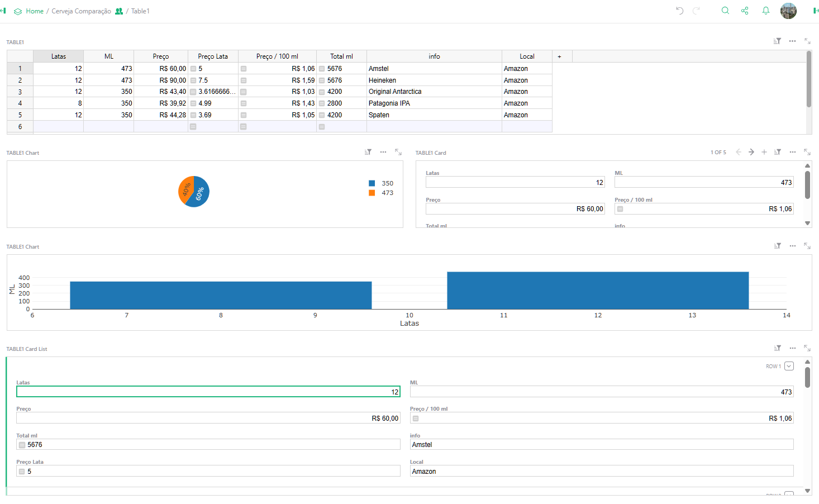Screen dimensions: 819x504
Task: Click formula icon in Amstel row Preço Lata
Action: pyautogui.click(x=193, y=69)
